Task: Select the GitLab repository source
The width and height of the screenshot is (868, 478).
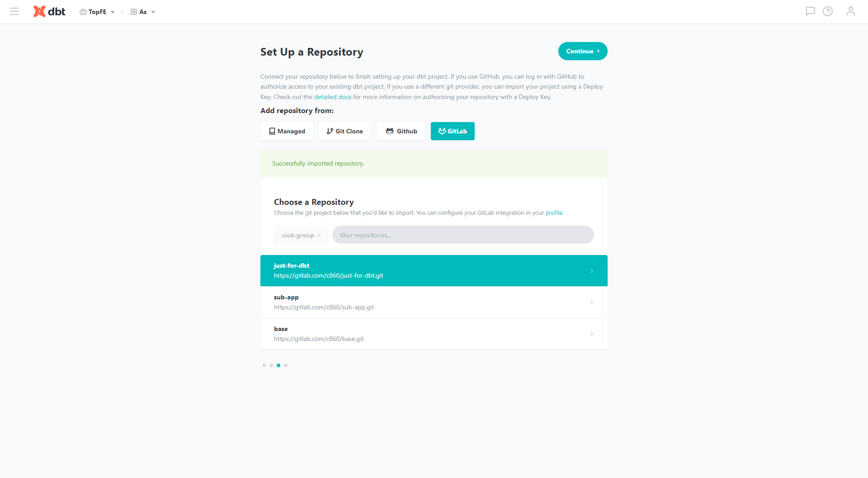Action: [453, 131]
